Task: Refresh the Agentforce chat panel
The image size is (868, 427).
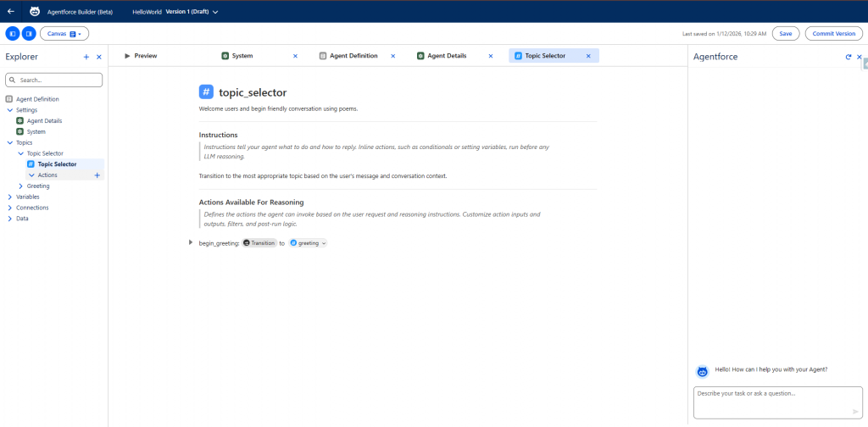Action: click(848, 57)
